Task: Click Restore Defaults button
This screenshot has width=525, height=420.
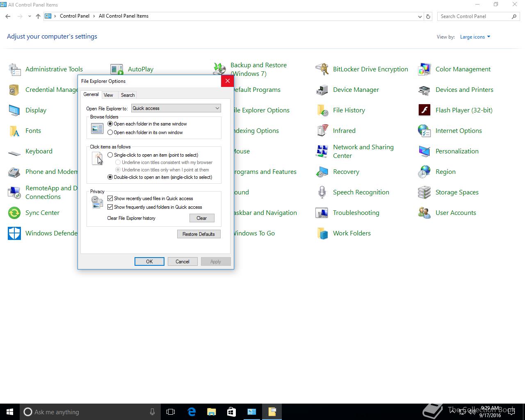Action: click(199, 234)
